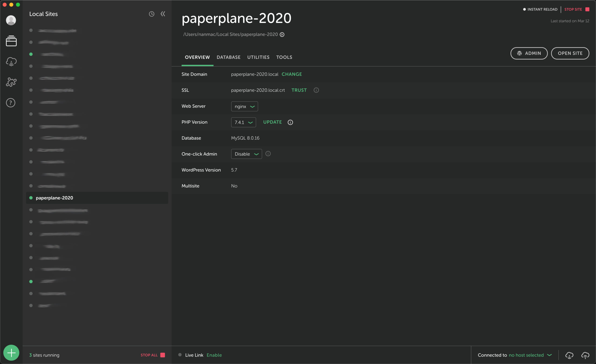
Task: Open the PHP Version 7.4.1 dropdown
Action: pyautogui.click(x=244, y=122)
